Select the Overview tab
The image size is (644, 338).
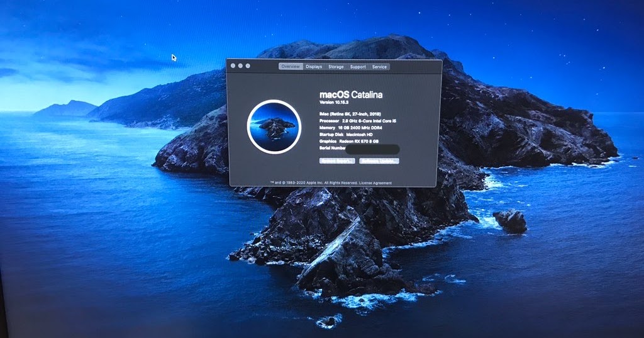pyautogui.click(x=291, y=67)
